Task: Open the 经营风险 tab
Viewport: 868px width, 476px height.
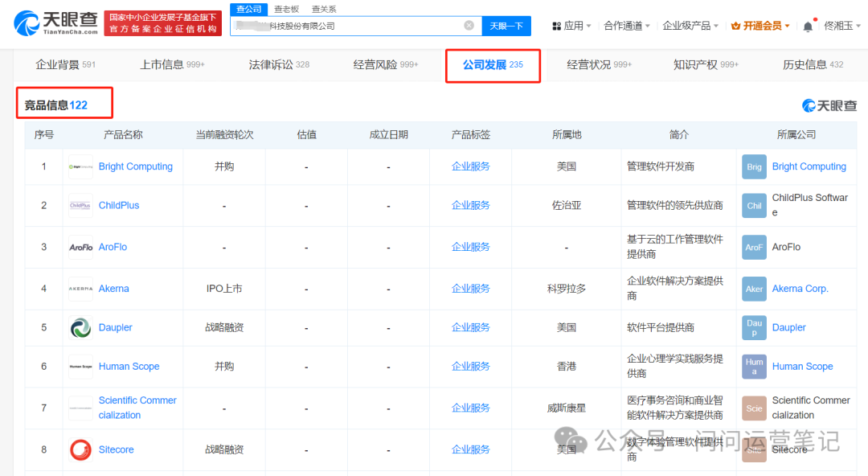Action: point(385,65)
